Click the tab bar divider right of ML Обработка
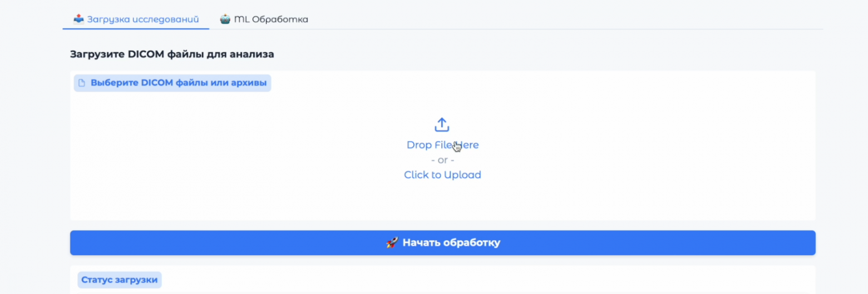This screenshot has height=294, width=868. click(556, 29)
